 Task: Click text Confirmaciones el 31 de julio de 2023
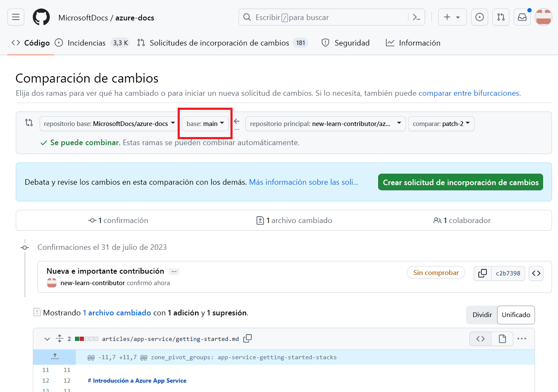click(102, 247)
